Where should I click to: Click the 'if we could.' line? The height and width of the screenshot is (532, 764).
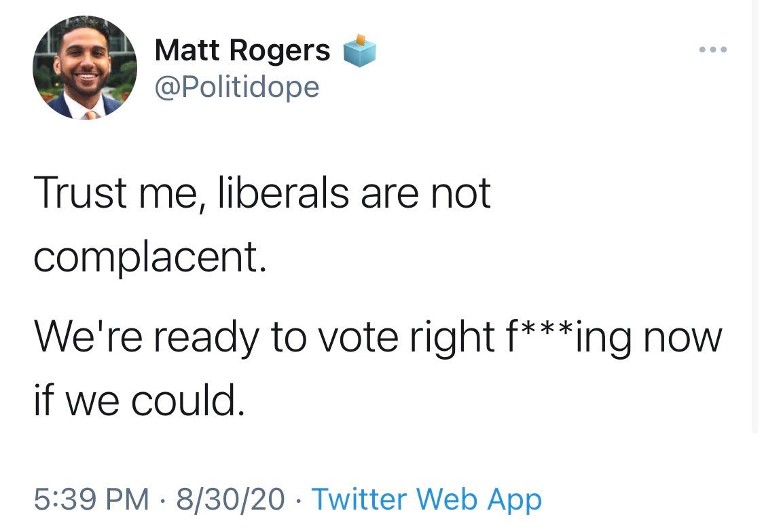tap(138, 403)
